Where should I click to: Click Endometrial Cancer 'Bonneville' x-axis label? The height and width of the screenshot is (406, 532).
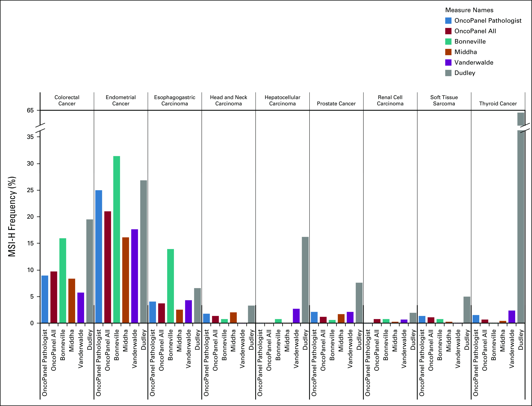[117, 345]
